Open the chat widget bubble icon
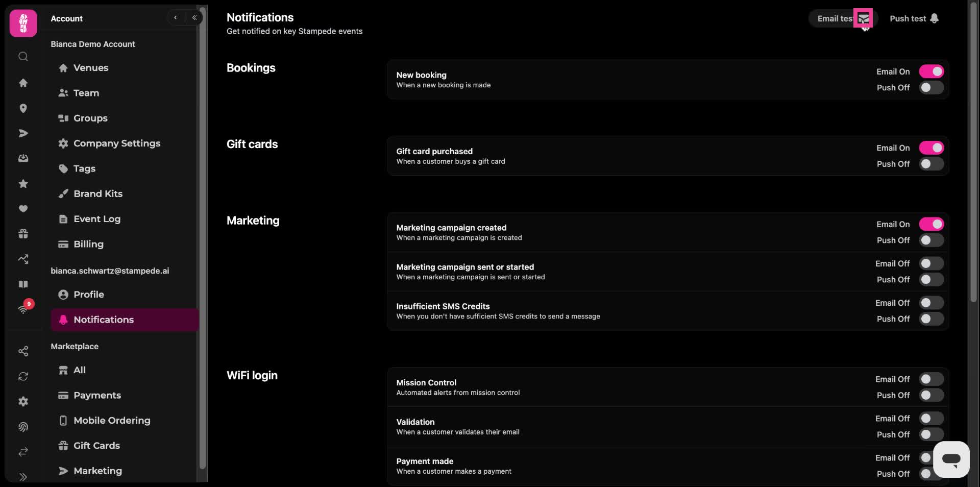The height and width of the screenshot is (487, 980). (x=951, y=459)
